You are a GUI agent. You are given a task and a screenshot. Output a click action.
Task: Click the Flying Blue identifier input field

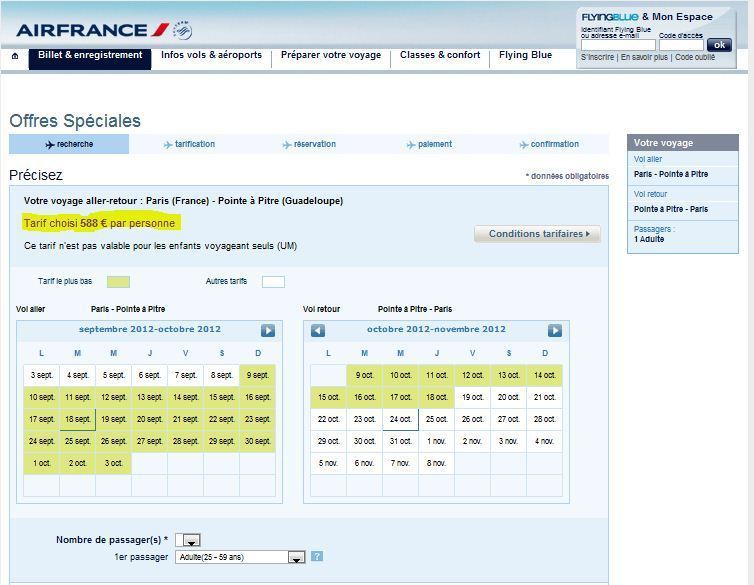click(x=618, y=45)
